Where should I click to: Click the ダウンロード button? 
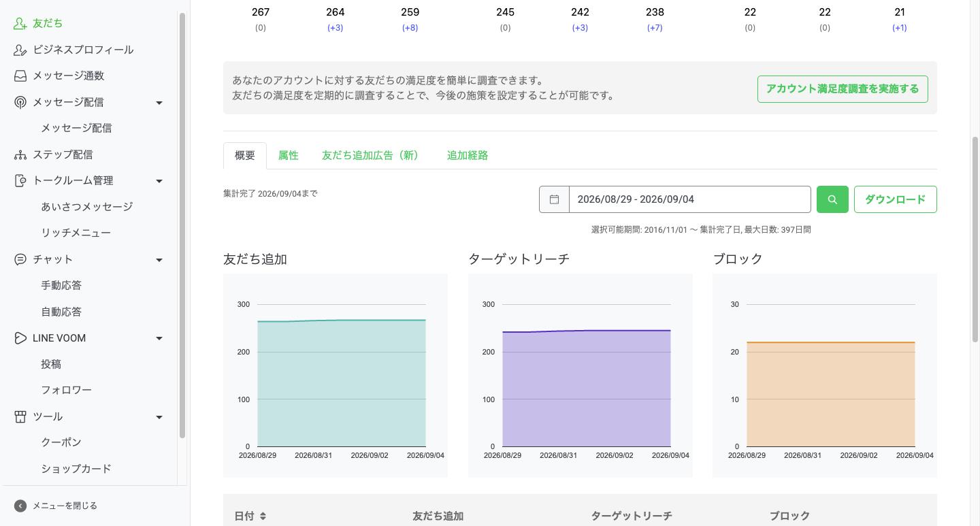point(895,199)
